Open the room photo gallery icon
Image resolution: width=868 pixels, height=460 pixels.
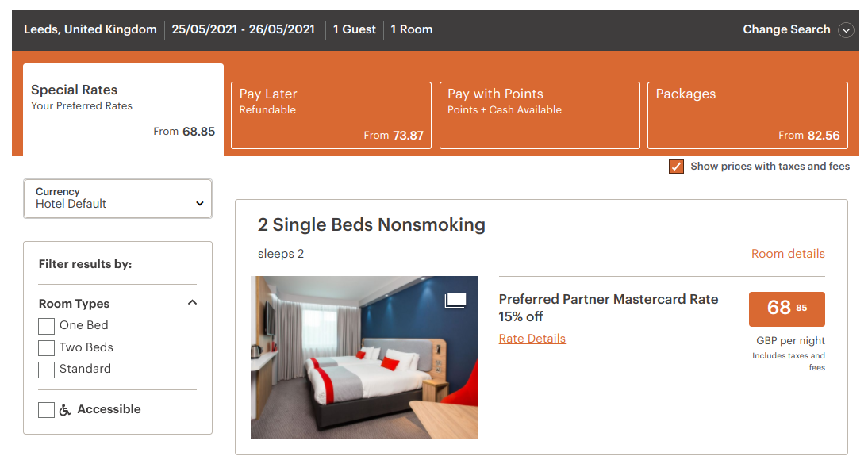tap(455, 300)
